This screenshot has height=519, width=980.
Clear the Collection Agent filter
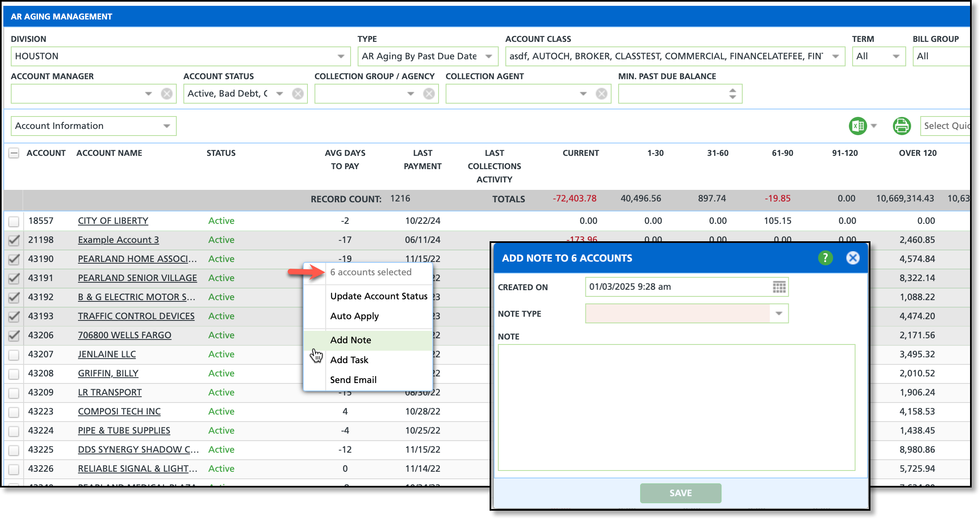pos(602,94)
